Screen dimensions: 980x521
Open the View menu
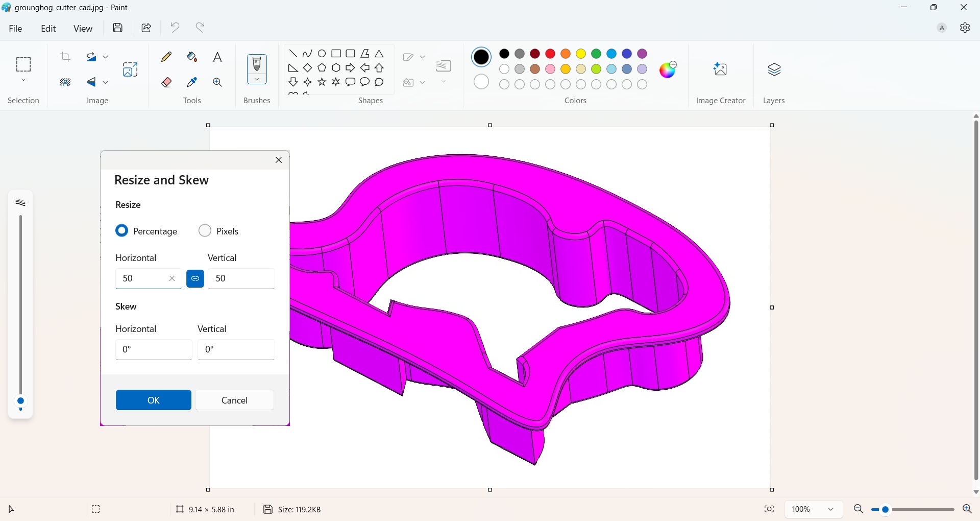[x=83, y=29]
